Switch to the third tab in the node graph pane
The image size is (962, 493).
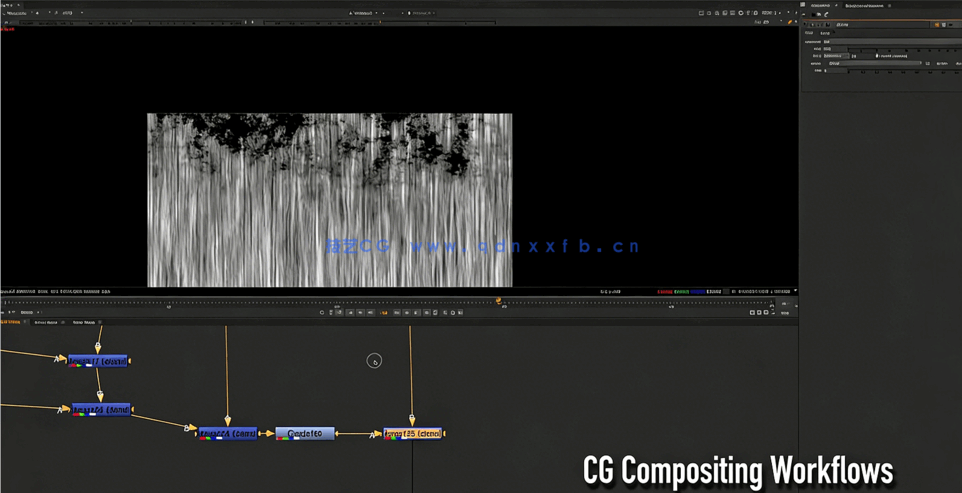pos(84,322)
